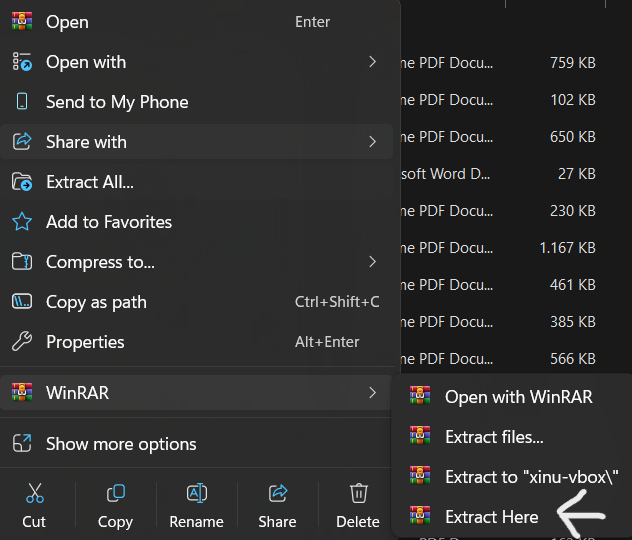Image resolution: width=632 pixels, height=540 pixels.
Task: Select the file row sized 102 KB
Action: click(516, 100)
